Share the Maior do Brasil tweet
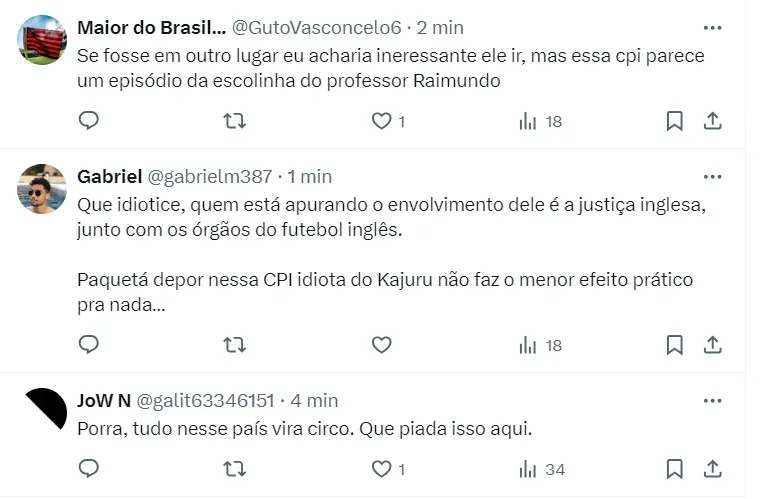Screen dimensions: 771x499 (713, 121)
